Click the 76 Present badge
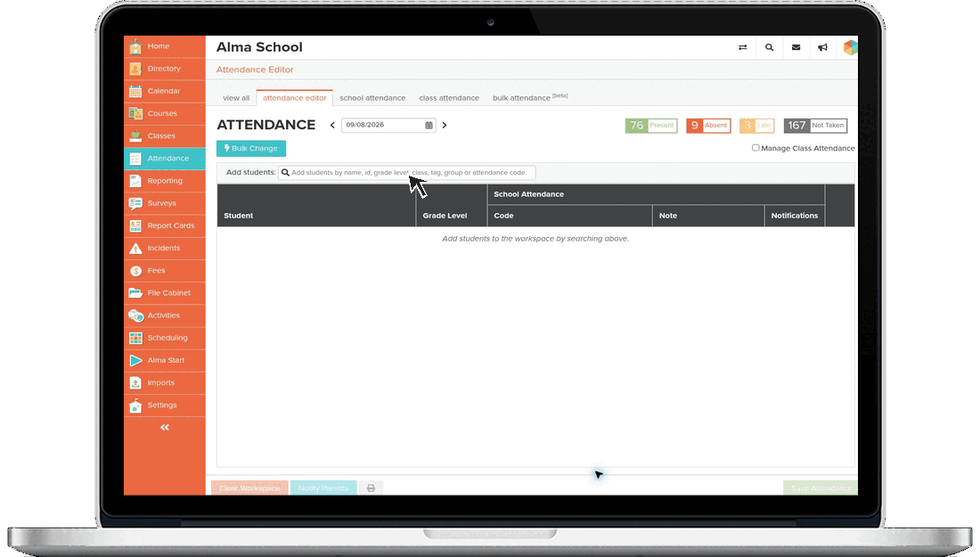Image resolution: width=980 pixels, height=557 pixels. click(651, 126)
